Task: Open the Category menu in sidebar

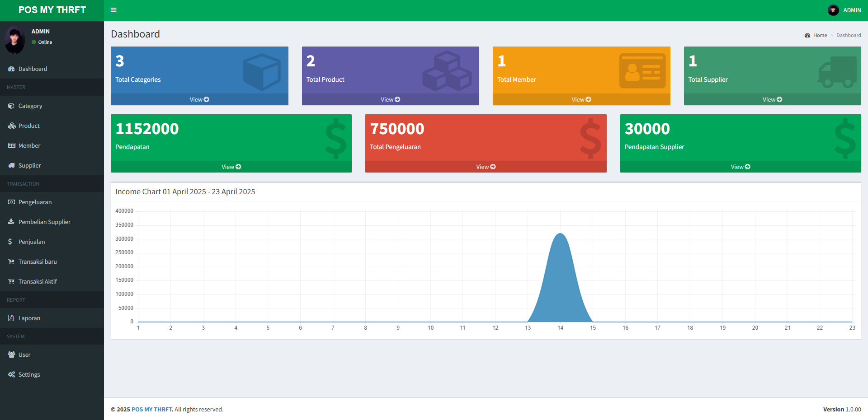Action: click(30, 106)
